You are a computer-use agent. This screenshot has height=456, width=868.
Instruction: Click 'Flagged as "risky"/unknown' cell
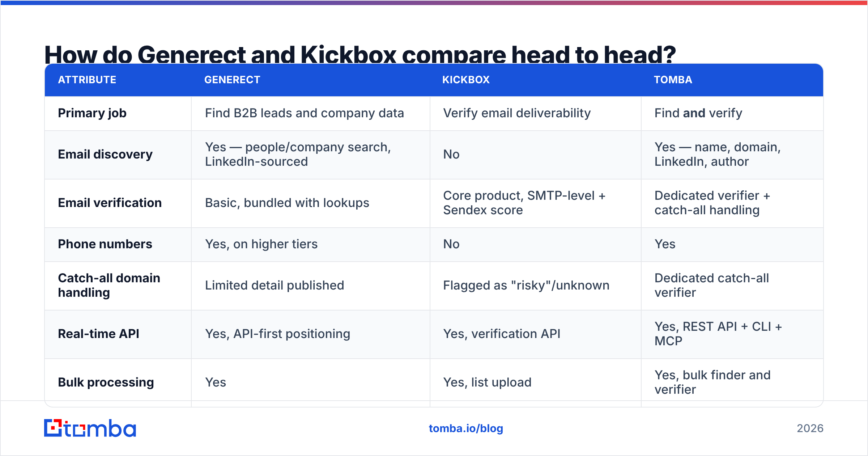click(x=526, y=286)
